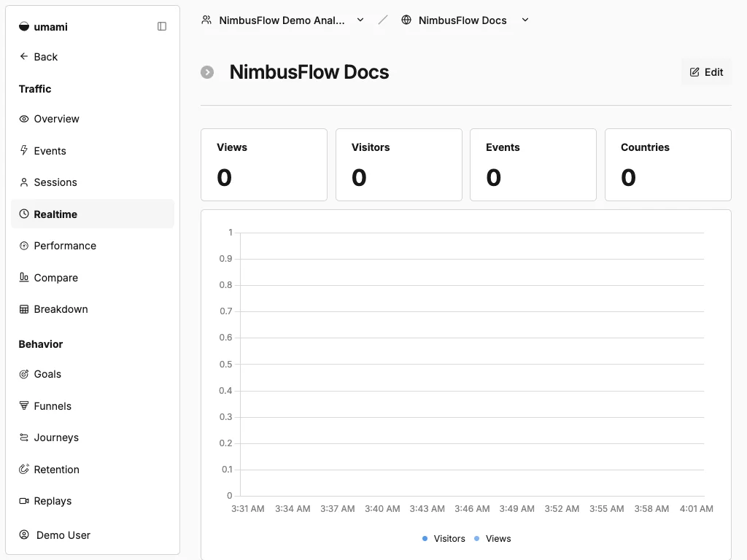Go to the Events section
This screenshot has height=560, width=747.
tap(93, 150)
